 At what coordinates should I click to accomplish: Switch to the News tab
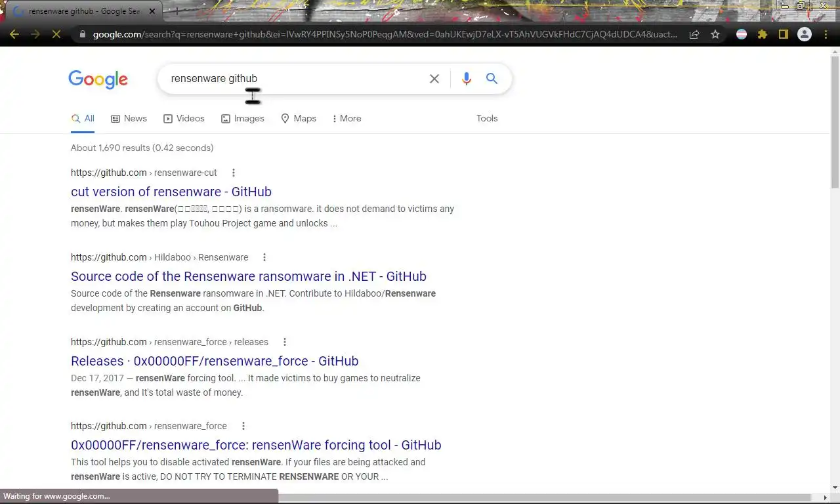coord(129,119)
